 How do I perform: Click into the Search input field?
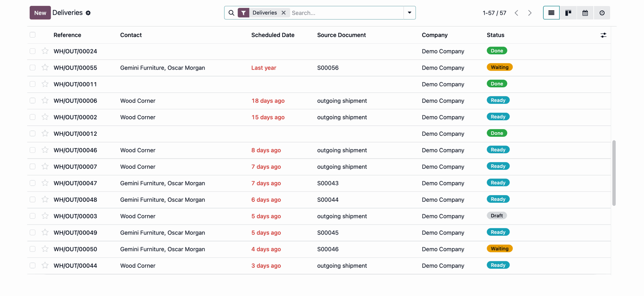345,13
